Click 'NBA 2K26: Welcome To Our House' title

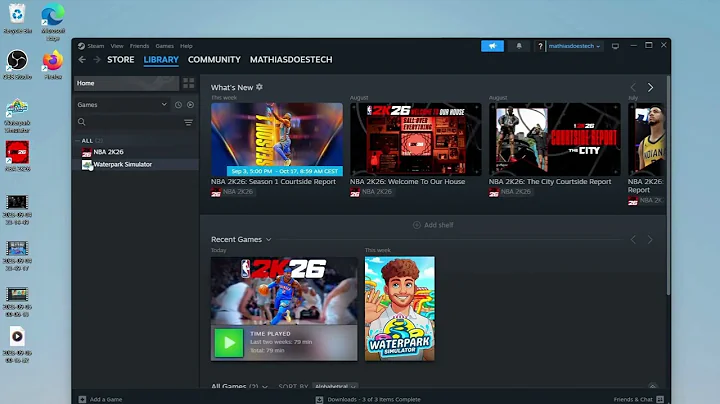point(407,182)
